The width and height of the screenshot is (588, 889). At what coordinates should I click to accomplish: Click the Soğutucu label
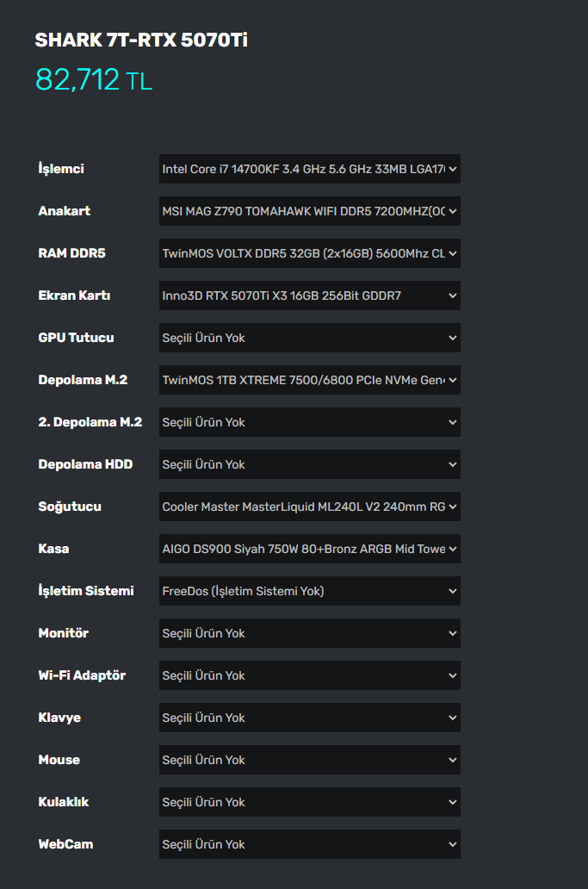pos(70,507)
